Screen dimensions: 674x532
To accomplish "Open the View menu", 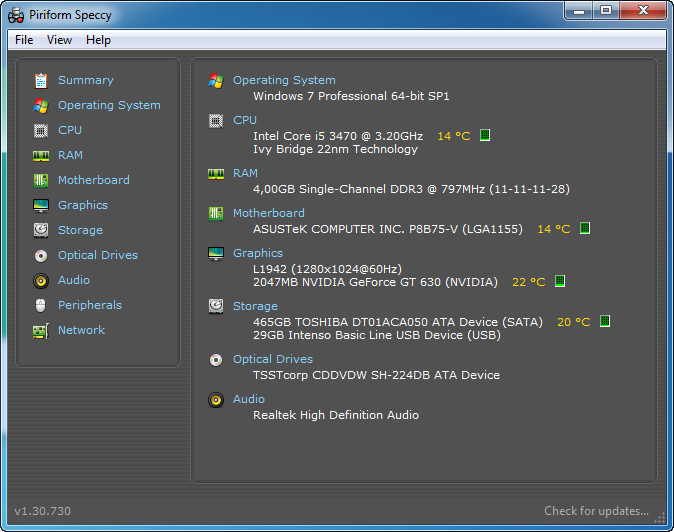I will point(59,40).
